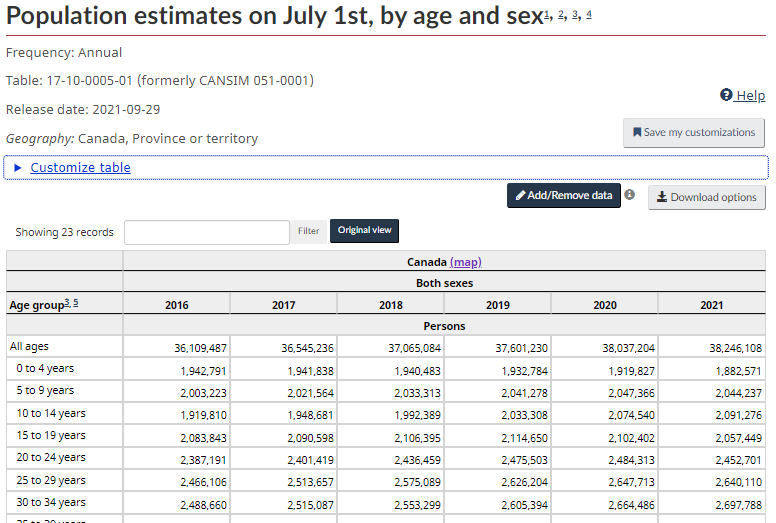Viewport: 776px width, 523px height.
Task: Click Save my customizations button
Action: 694,133
